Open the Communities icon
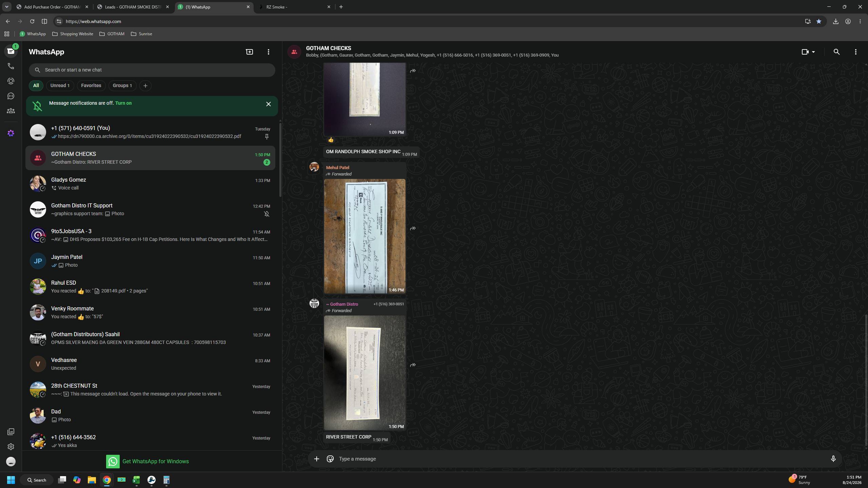This screenshot has height=488, width=868. 11,111
